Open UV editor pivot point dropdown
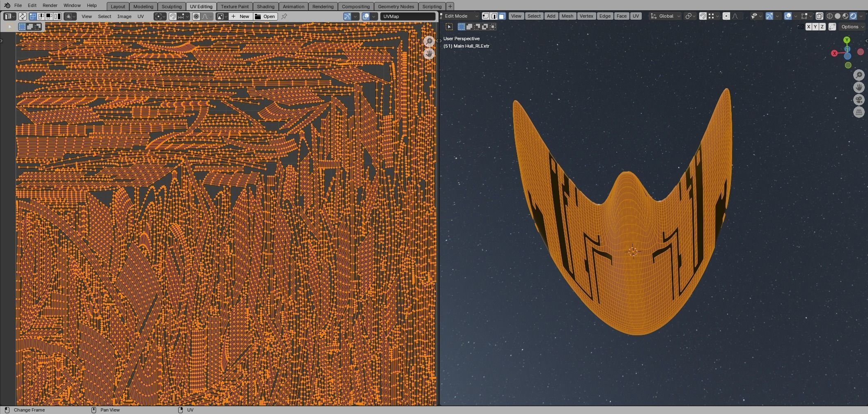868x414 pixels. (x=160, y=16)
